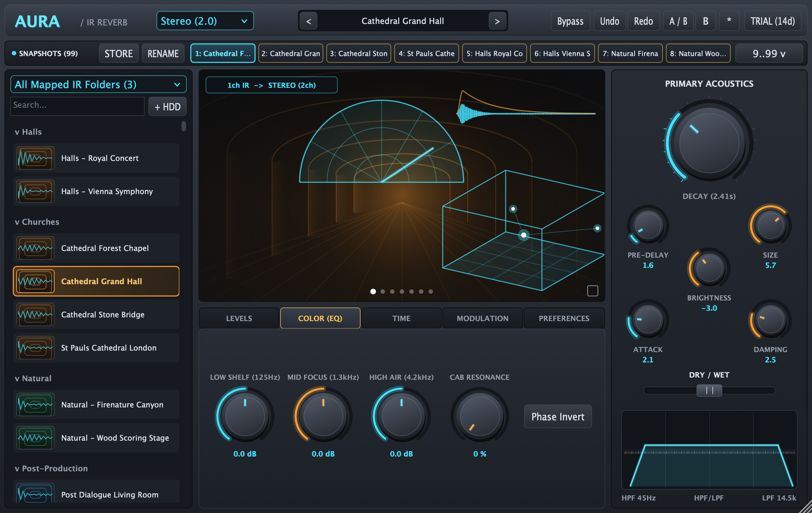Click the RENAME snapshot button
This screenshot has height=513, width=812.
click(x=163, y=54)
